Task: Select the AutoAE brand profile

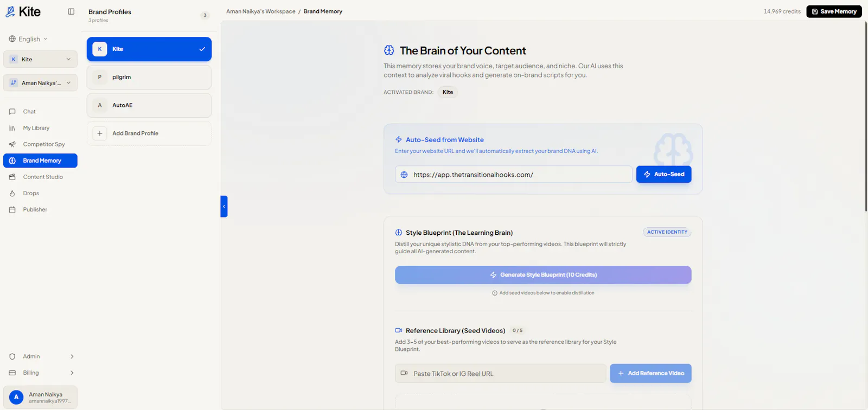Action: tap(149, 105)
